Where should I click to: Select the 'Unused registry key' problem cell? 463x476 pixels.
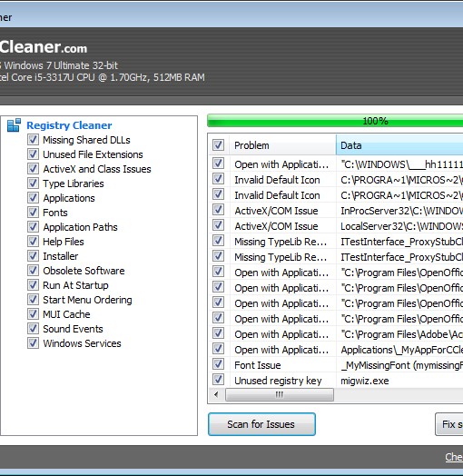pyautogui.click(x=282, y=381)
